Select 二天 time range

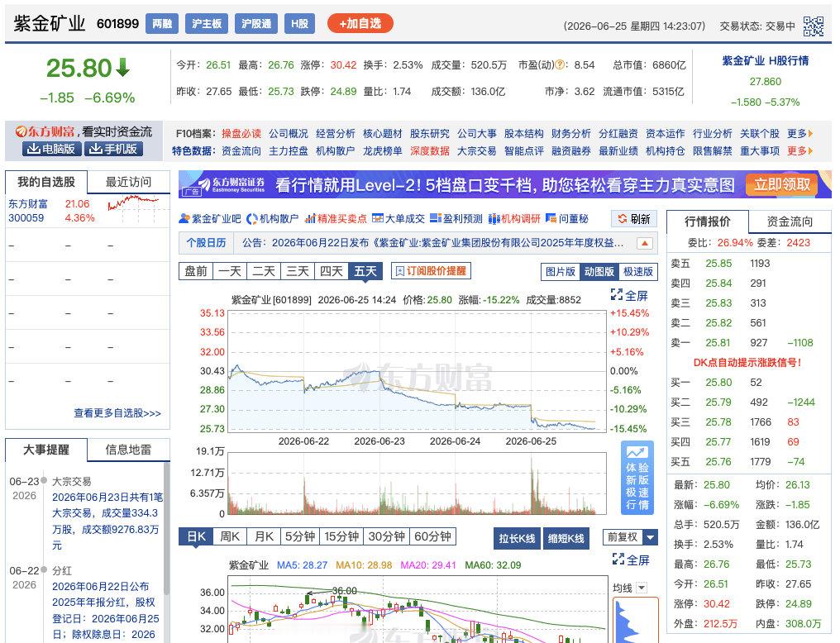coord(264,271)
